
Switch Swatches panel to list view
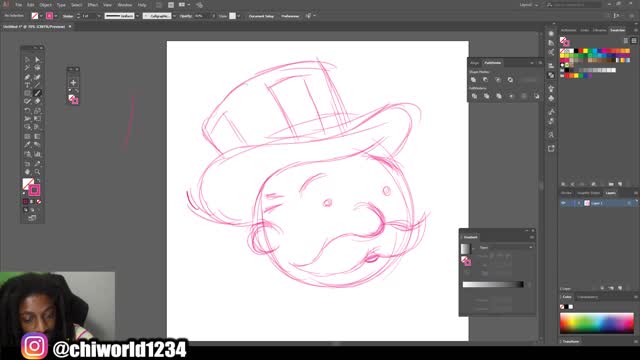[x=626, y=40]
